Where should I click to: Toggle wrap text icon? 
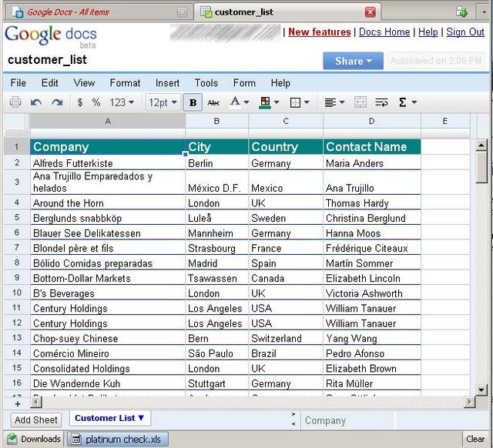pyautogui.click(x=381, y=102)
